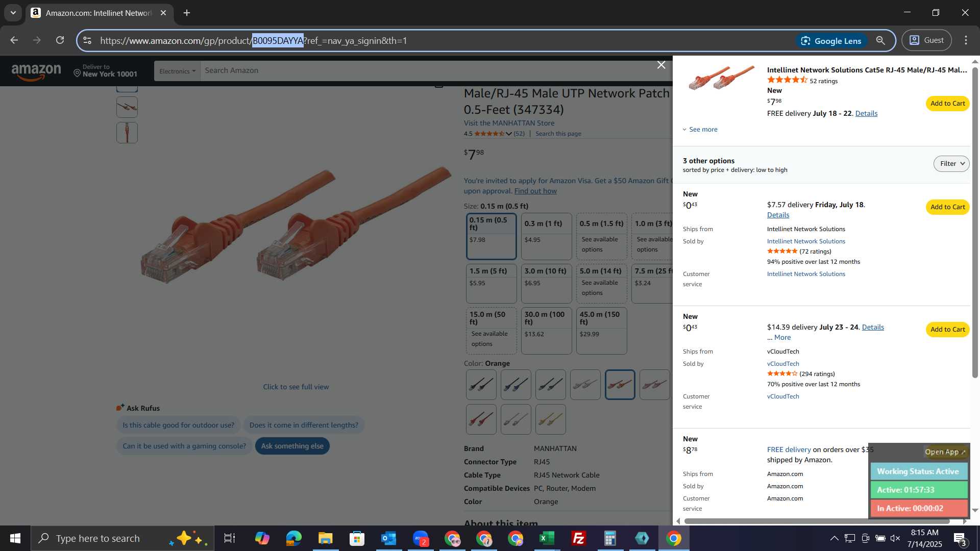
Task: Select the 1.5 m (5 ft) size option
Action: click(491, 284)
